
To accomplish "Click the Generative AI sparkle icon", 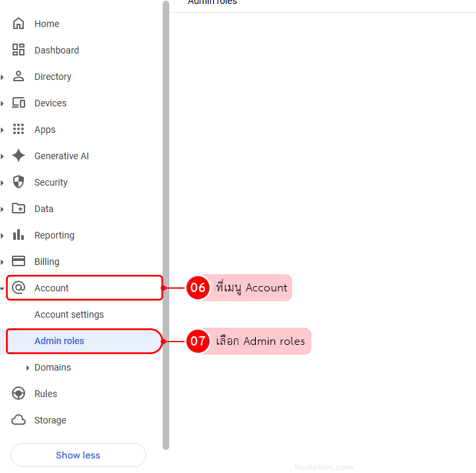I will (19, 156).
